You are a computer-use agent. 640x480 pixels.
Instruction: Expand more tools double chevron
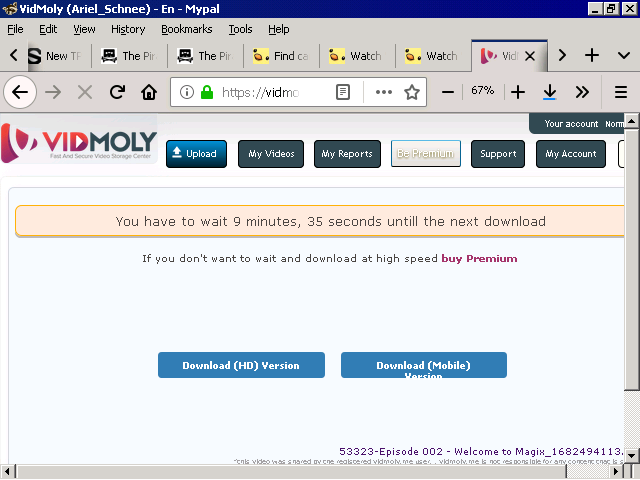pos(582,92)
